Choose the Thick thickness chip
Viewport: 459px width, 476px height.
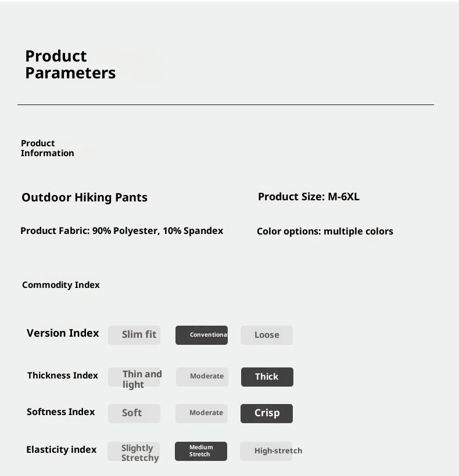267,377
